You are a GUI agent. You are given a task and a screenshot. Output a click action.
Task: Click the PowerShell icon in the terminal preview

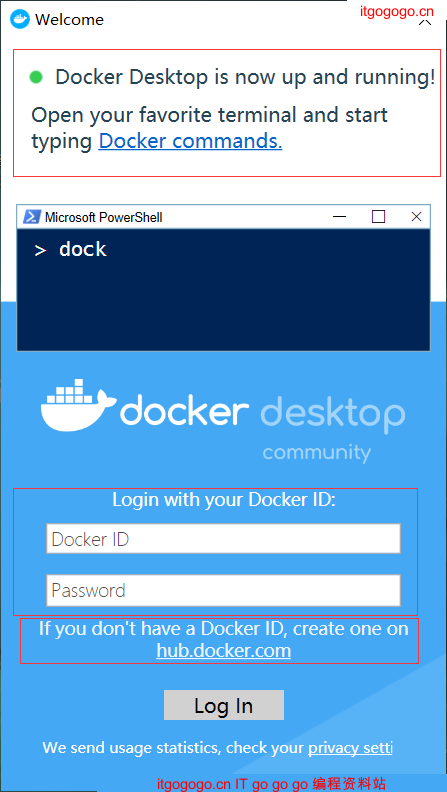click(32, 217)
